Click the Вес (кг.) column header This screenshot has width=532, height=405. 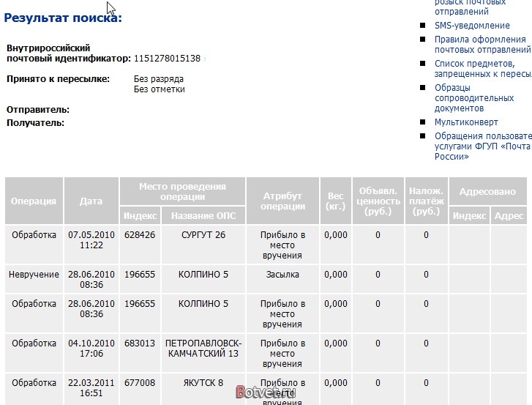click(x=336, y=201)
